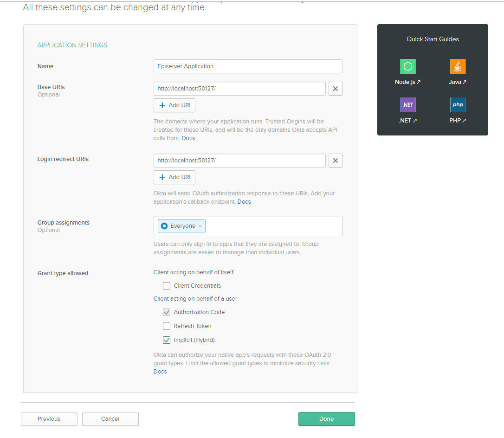Open the Group assignments selection box
Viewport: 504px width, 438px height.
point(273,226)
